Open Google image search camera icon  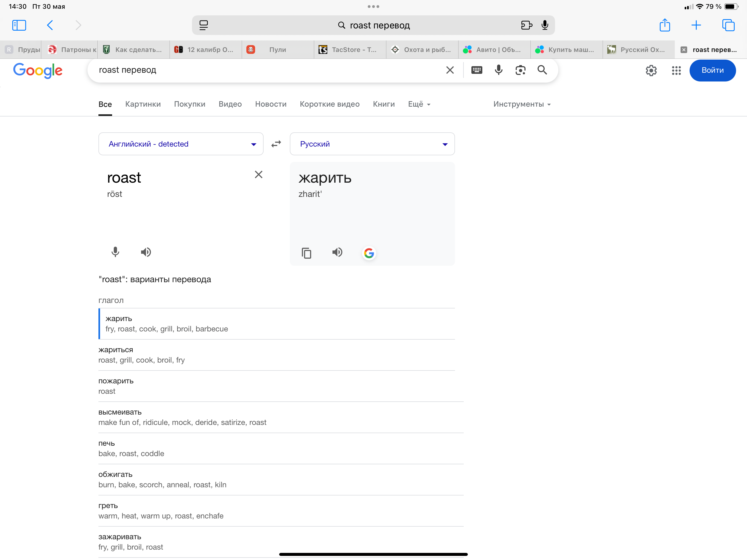tap(520, 70)
